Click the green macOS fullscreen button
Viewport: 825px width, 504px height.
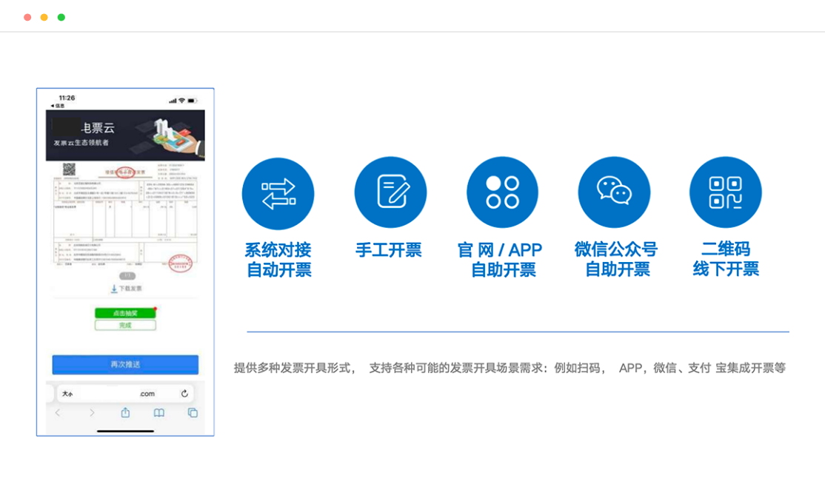61,17
